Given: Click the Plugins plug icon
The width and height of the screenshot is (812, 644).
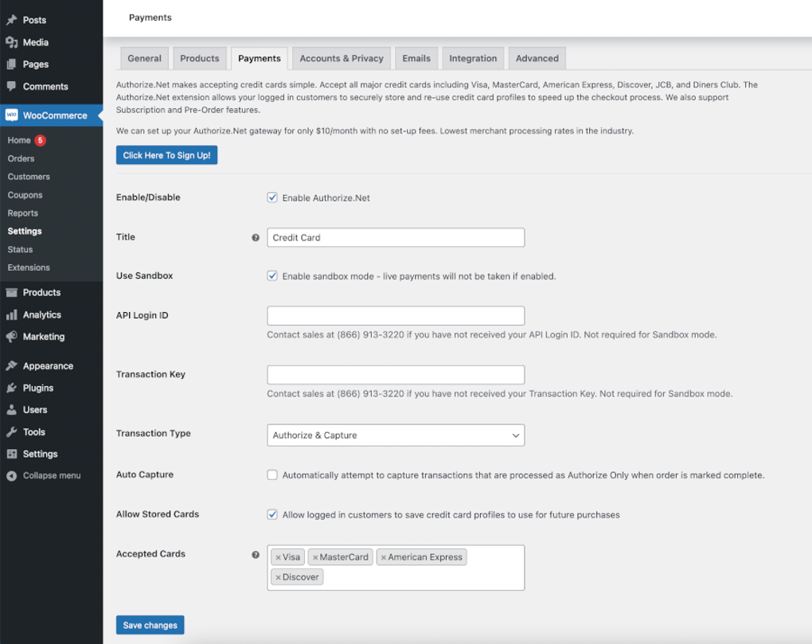Looking at the screenshot, I should click(x=12, y=388).
